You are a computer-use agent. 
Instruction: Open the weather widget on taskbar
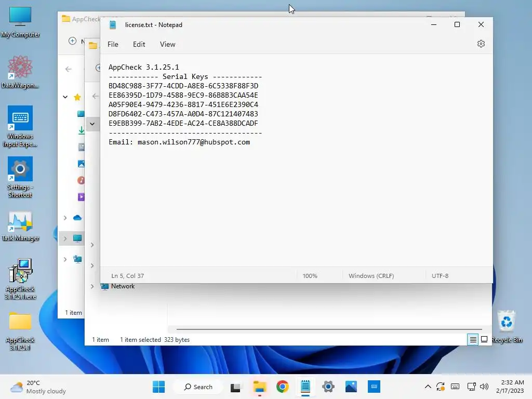38,387
